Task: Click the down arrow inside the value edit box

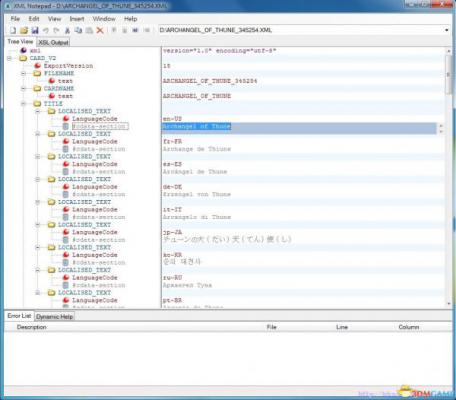Action: point(441,132)
